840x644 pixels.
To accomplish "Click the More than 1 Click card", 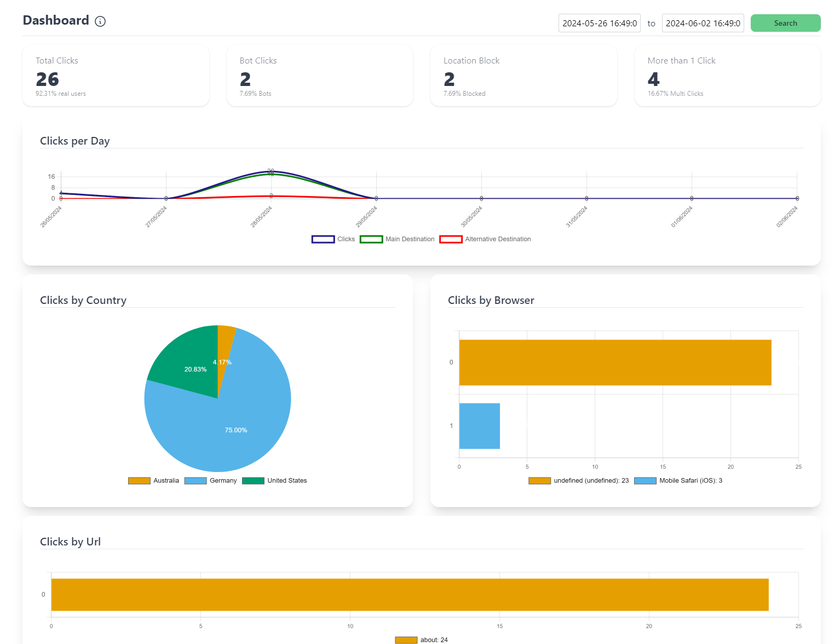I will click(727, 76).
